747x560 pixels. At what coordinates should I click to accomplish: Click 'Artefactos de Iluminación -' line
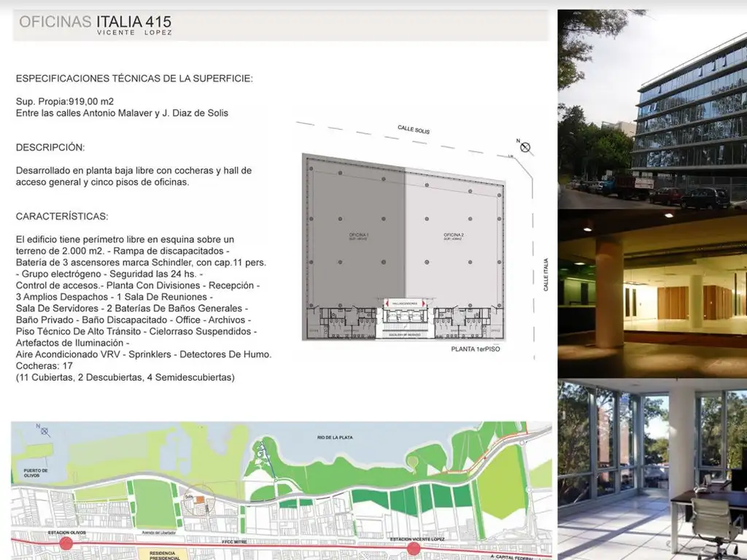(72, 343)
